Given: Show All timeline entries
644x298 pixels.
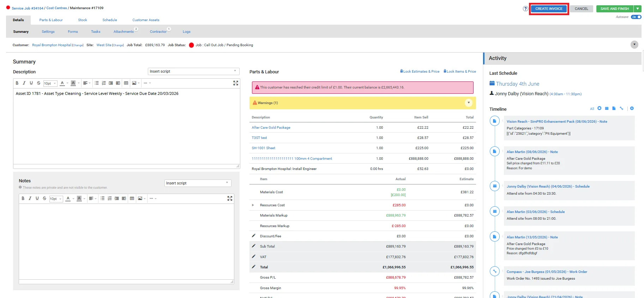Looking at the screenshot, I should click(592, 109).
